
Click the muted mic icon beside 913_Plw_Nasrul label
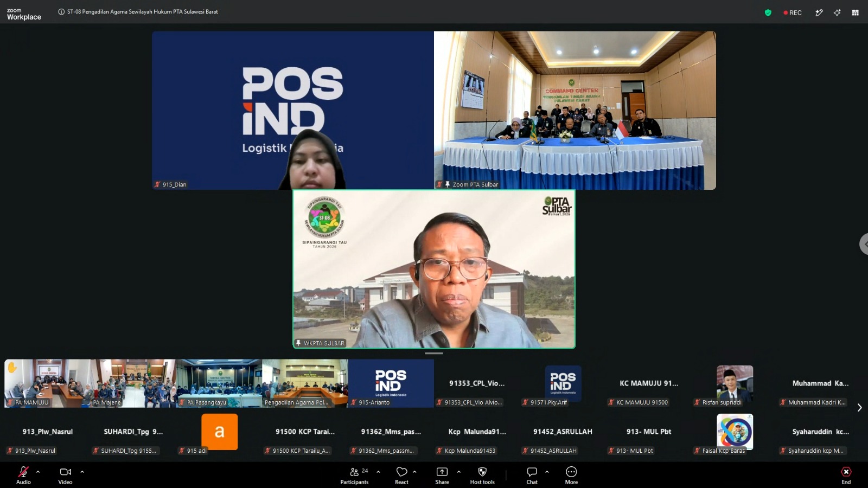[10, 451]
